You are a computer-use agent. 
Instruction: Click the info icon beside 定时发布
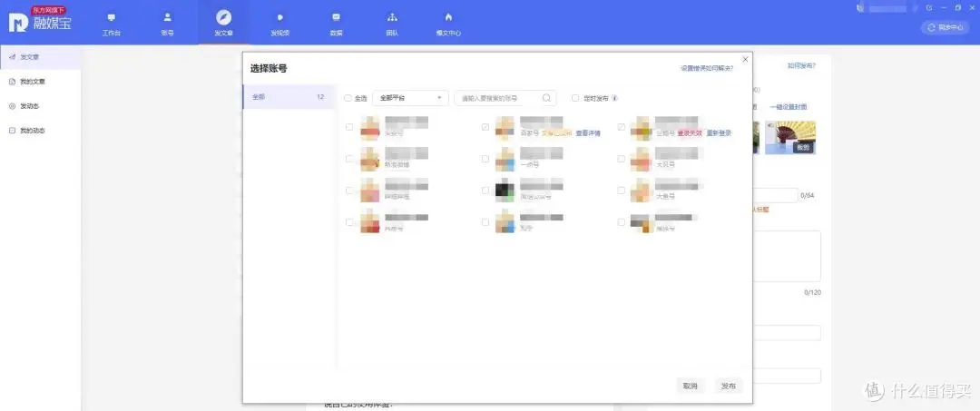(615, 98)
